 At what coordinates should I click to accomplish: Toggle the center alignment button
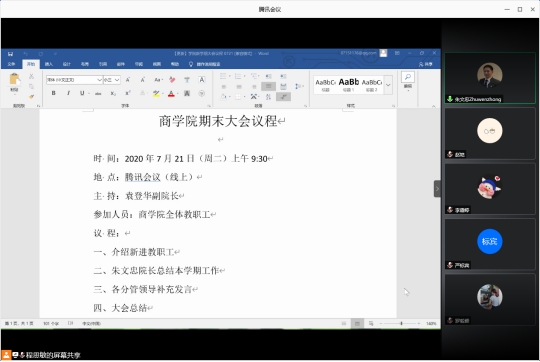coord(239,86)
